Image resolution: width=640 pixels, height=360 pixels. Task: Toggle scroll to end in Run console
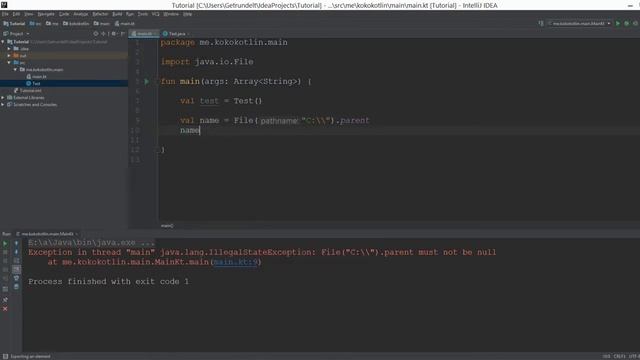pos(16,269)
